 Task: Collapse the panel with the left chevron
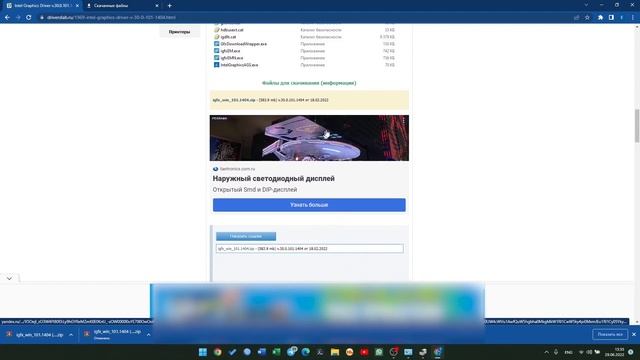pos(9,278)
